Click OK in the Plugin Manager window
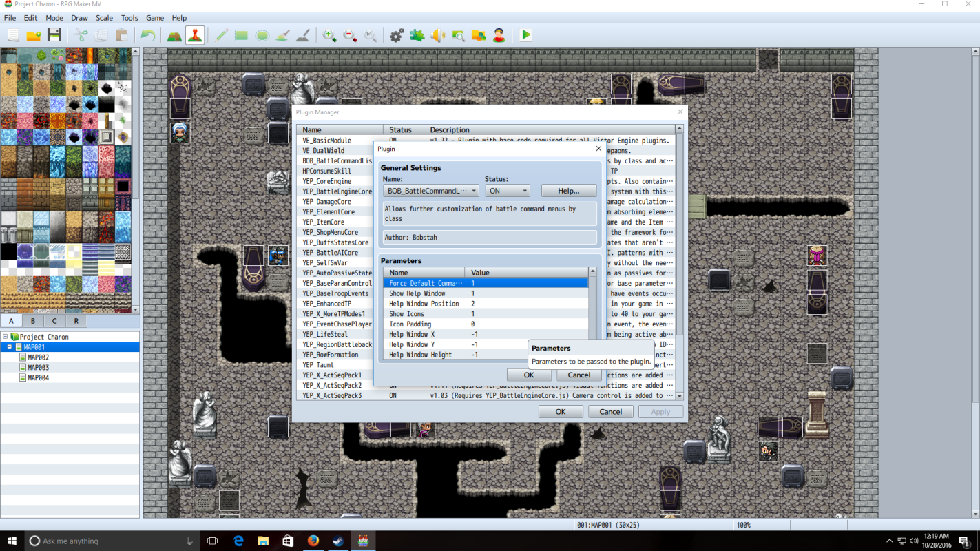The width and height of the screenshot is (980, 551). (x=561, y=412)
